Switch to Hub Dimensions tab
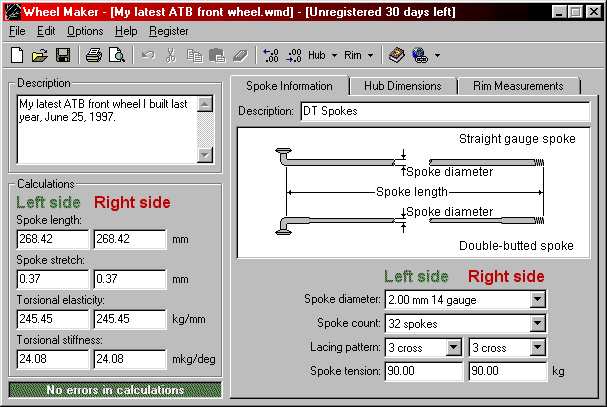 [x=403, y=86]
